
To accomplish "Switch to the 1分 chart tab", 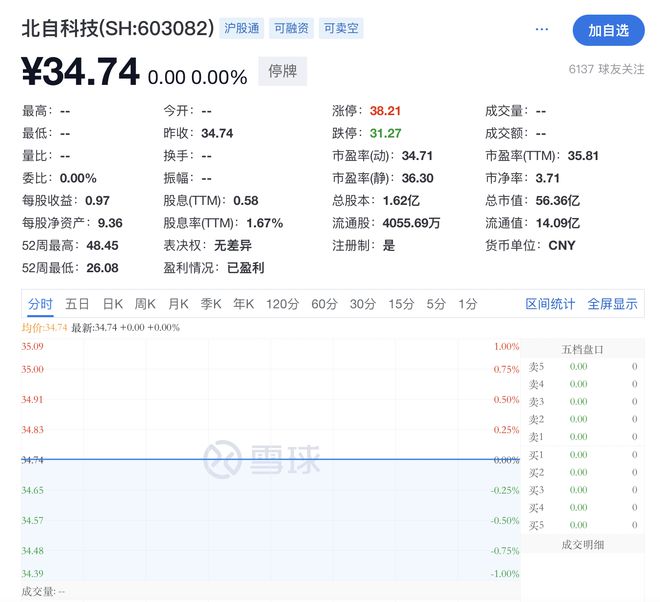I will [468, 304].
